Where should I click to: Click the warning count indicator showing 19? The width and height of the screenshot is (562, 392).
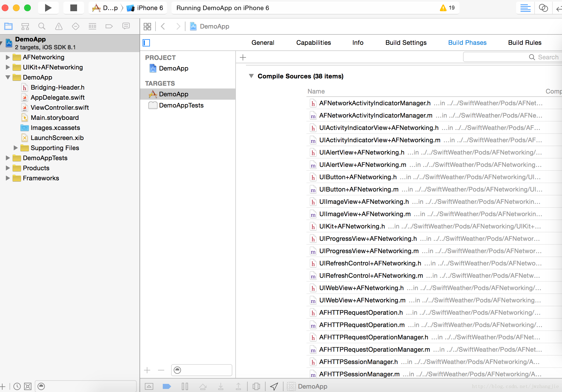click(447, 8)
